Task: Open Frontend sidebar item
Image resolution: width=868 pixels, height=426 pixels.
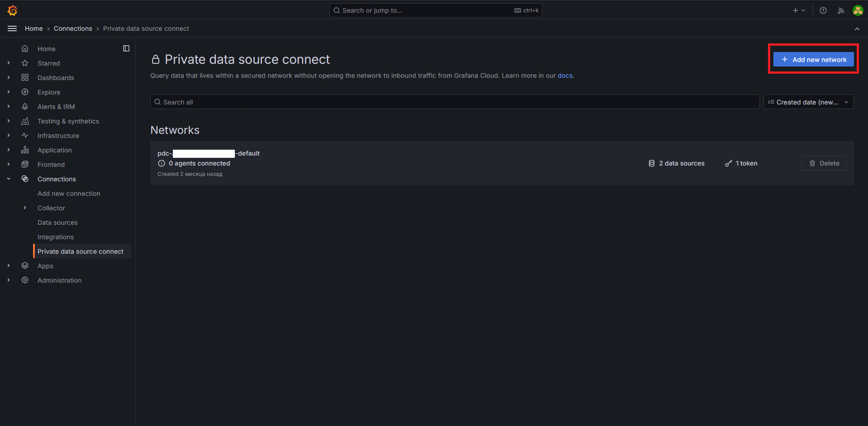Action: pos(51,165)
